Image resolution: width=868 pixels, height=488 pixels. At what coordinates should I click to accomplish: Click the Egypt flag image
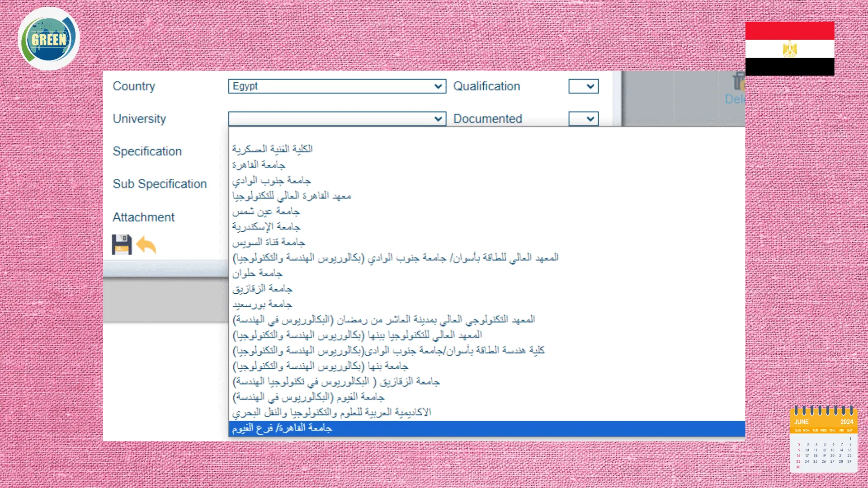pos(789,48)
